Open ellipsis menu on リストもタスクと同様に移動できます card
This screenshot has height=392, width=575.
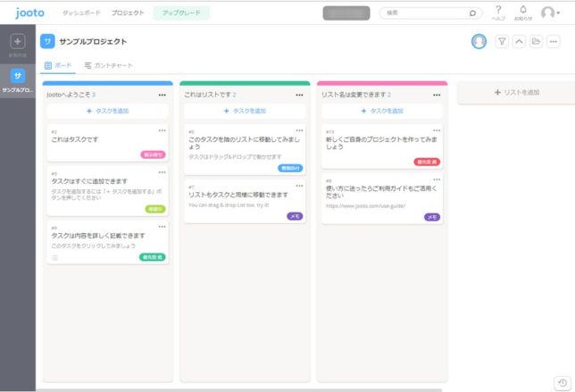[299, 186]
